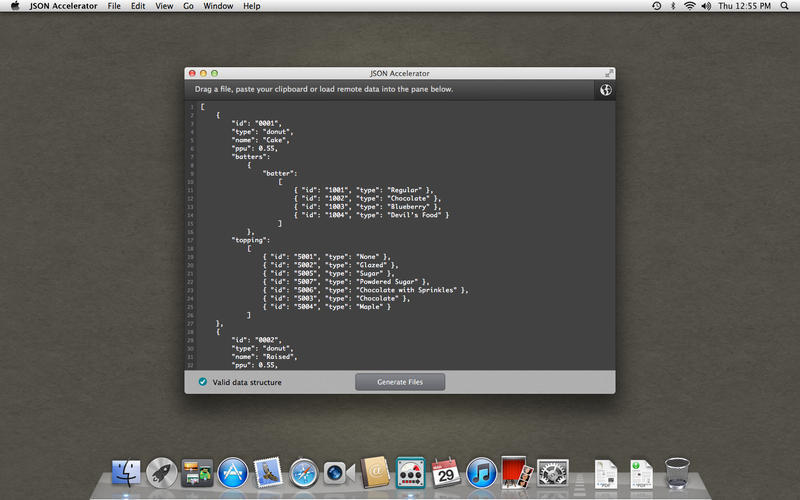The height and width of the screenshot is (500, 800).
Task: Open the App Store dock icon
Action: click(x=233, y=472)
